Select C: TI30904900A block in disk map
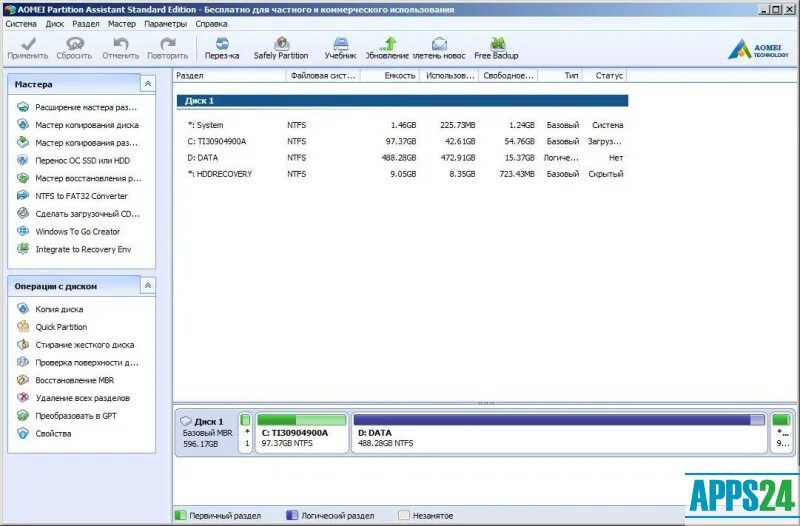The width and height of the screenshot is (800, 526). 302,433
